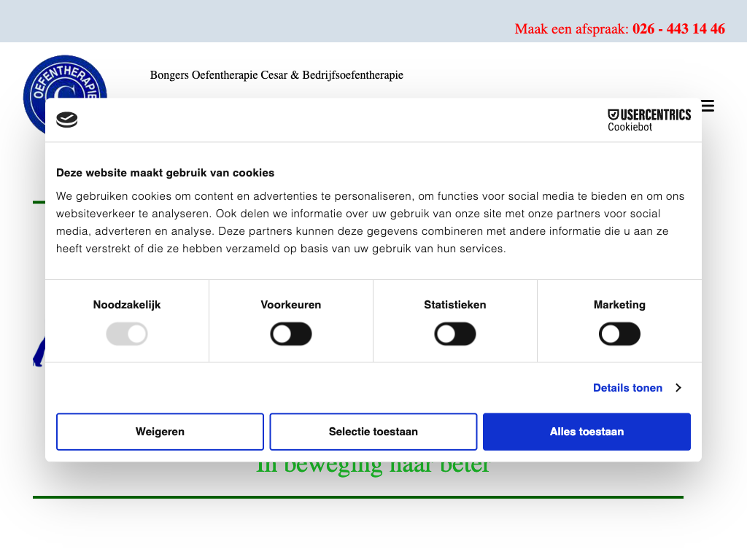This screenshot has height=560, width=747.
Task: Call the phone number 026 - 443 14 46
Action: 678,29
